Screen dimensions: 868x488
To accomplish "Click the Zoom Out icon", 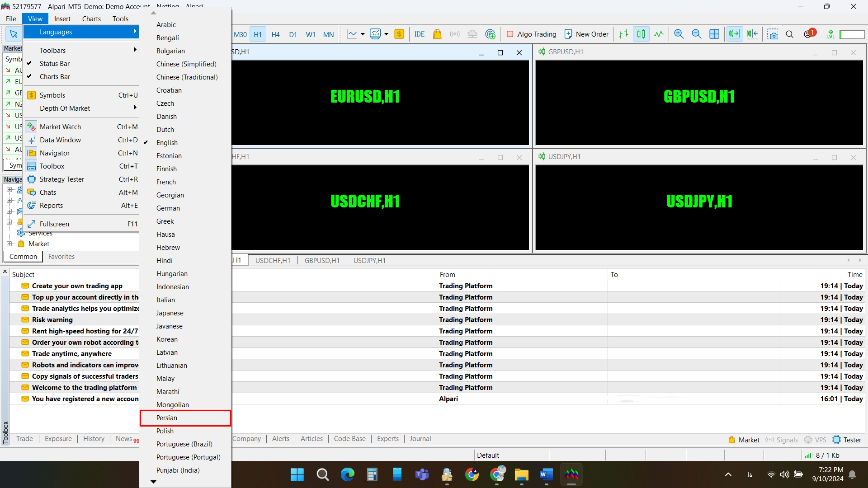I will pyautogui.click(x=696, y=34).
